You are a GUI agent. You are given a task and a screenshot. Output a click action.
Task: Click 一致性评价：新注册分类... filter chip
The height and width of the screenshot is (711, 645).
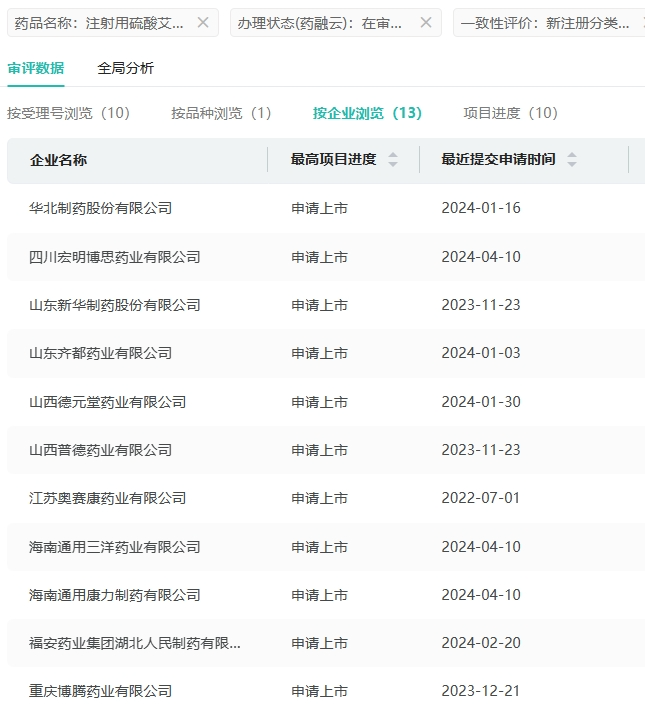tap(549, 22)
